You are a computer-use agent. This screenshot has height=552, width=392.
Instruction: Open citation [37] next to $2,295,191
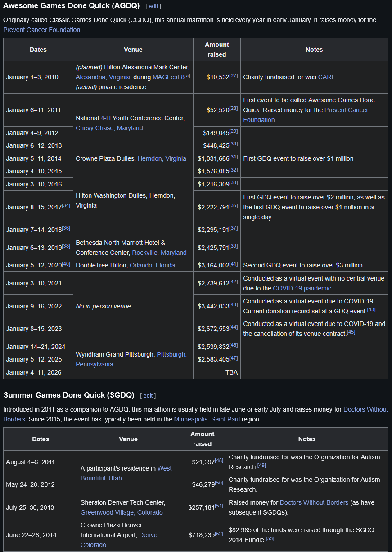234,228
